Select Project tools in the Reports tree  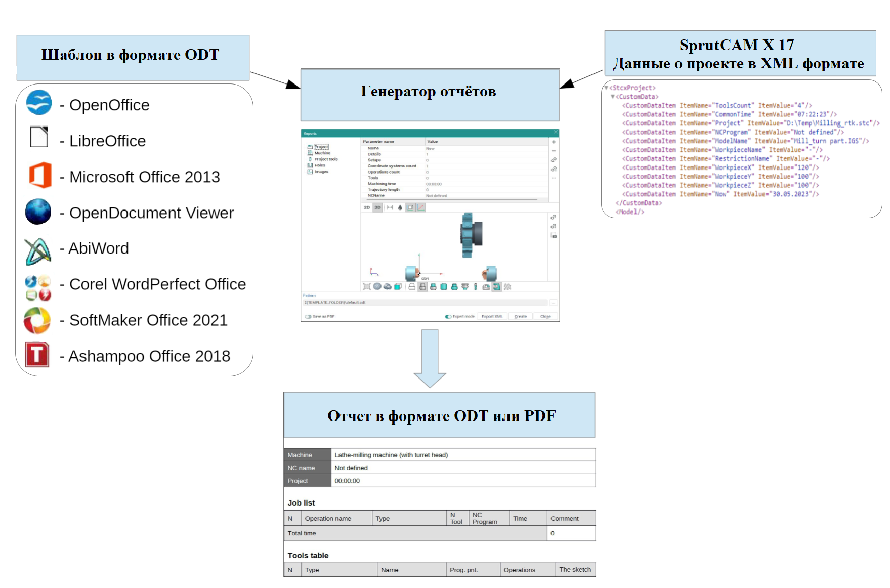(x=326, y=159)
